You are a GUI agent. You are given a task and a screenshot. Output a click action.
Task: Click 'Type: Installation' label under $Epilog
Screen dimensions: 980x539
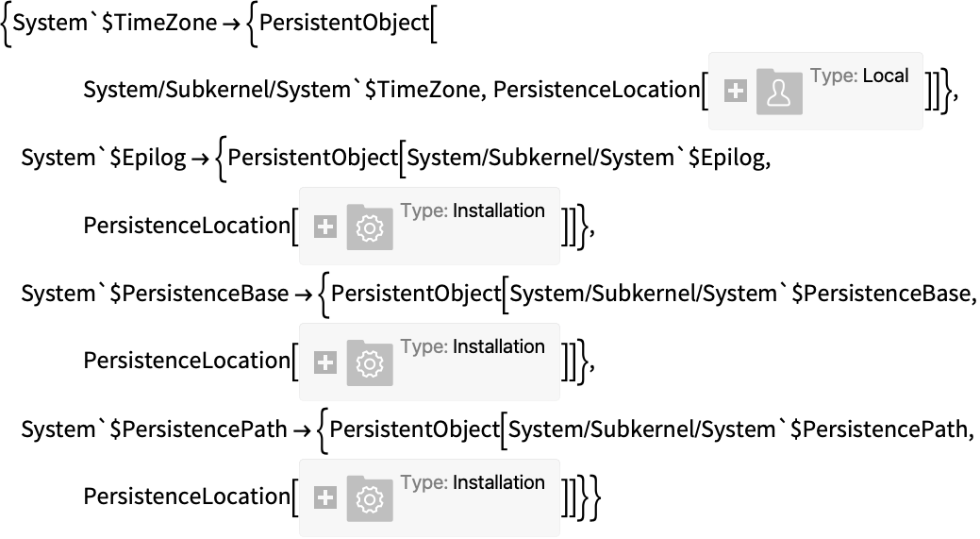[473, 211]
